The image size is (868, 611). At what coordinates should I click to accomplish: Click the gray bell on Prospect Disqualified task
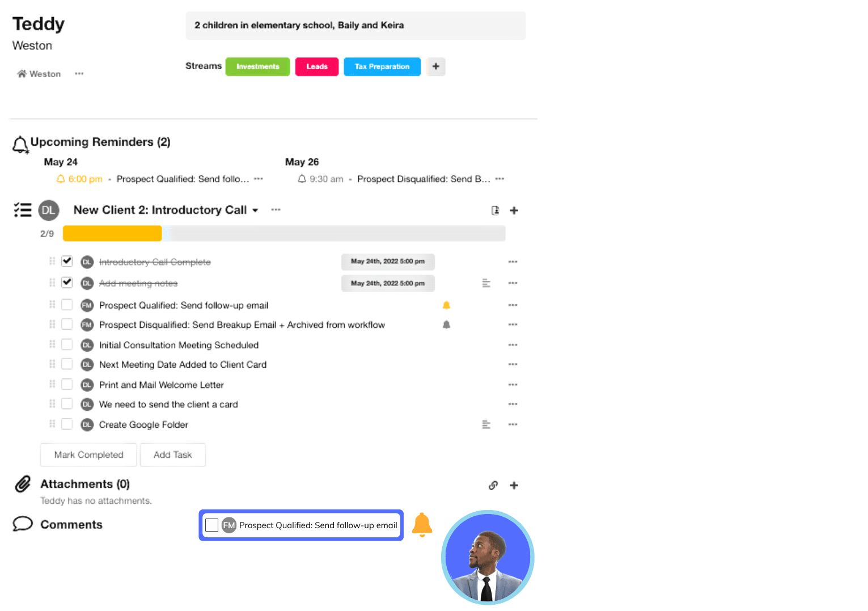pos(446,325)
